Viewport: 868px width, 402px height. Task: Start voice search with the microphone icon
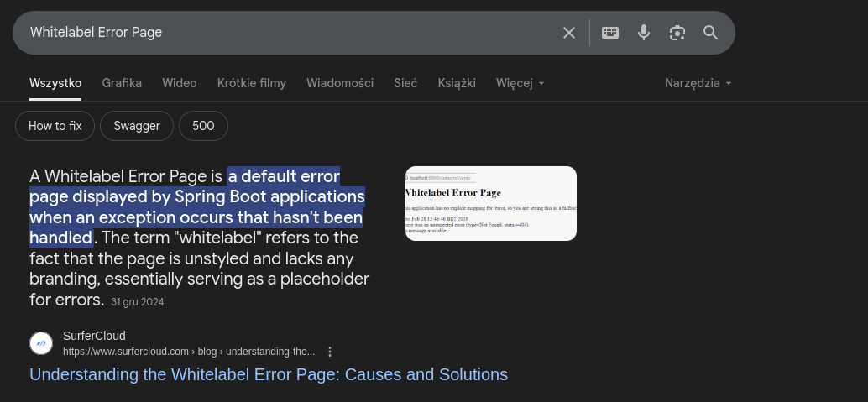[x=643, y=33]
